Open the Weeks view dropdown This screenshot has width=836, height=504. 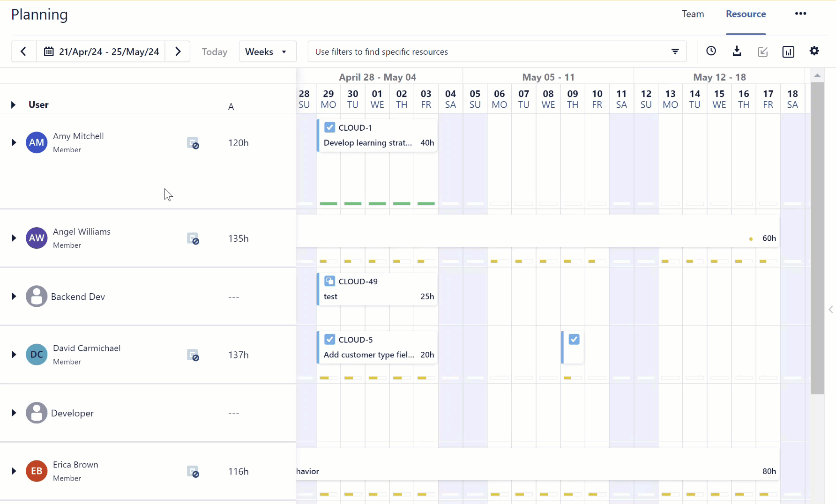[267, 52]
